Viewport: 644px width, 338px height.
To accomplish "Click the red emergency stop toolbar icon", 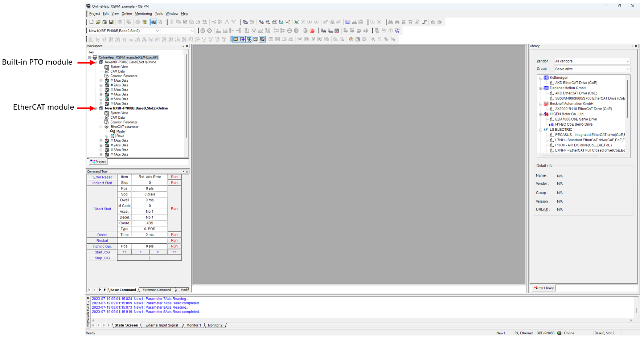I will coord(312,31).
